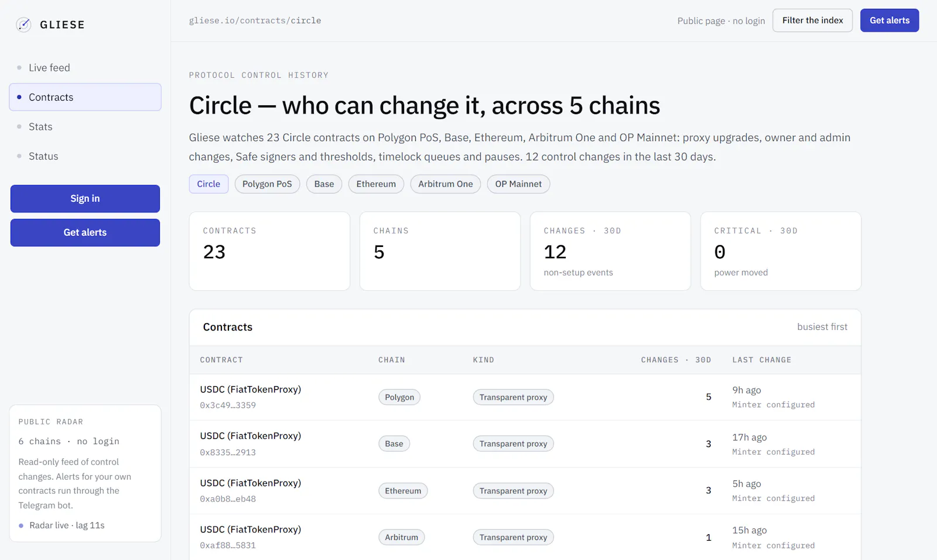The width and height of the screenshot is (937, 560).
Task: Click the Base chain badge in the table
Action: (394, 444)
